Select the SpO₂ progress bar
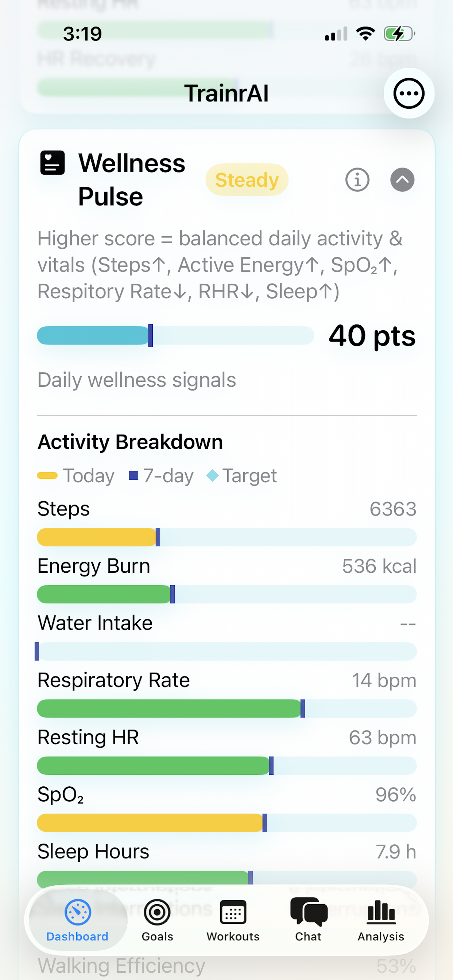 [226, 822]
